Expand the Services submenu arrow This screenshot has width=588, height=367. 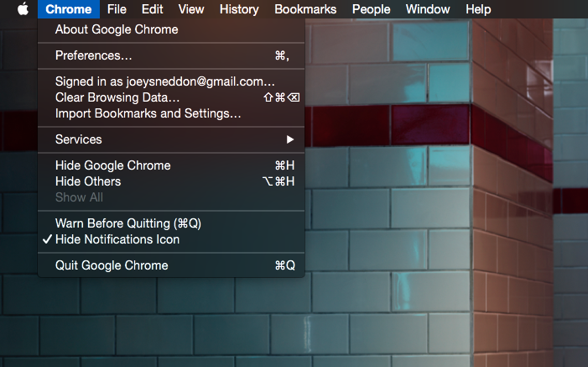point(290,139)
